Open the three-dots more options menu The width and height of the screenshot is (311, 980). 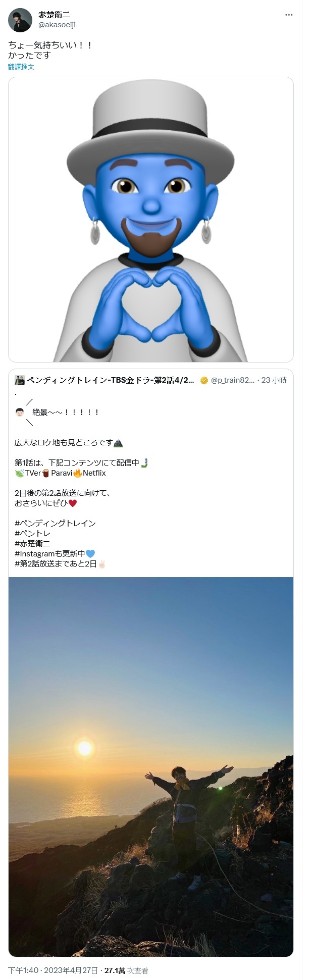pos(289,15)
